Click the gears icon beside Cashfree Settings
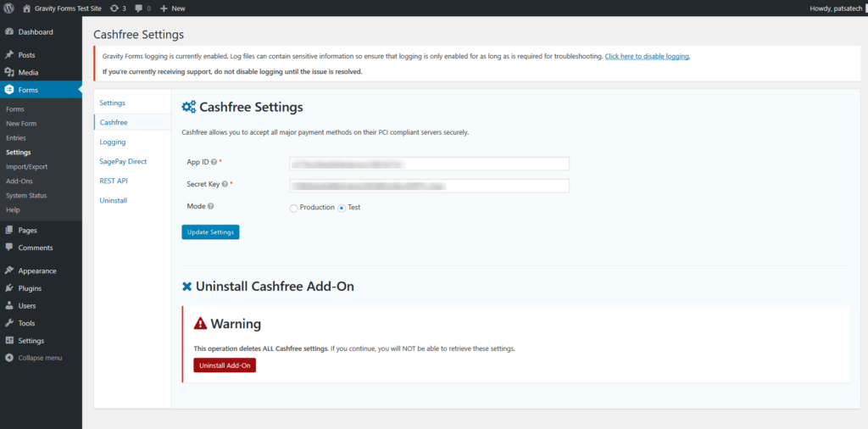Viewport: 868px width, 429px height. pos(189,107)
